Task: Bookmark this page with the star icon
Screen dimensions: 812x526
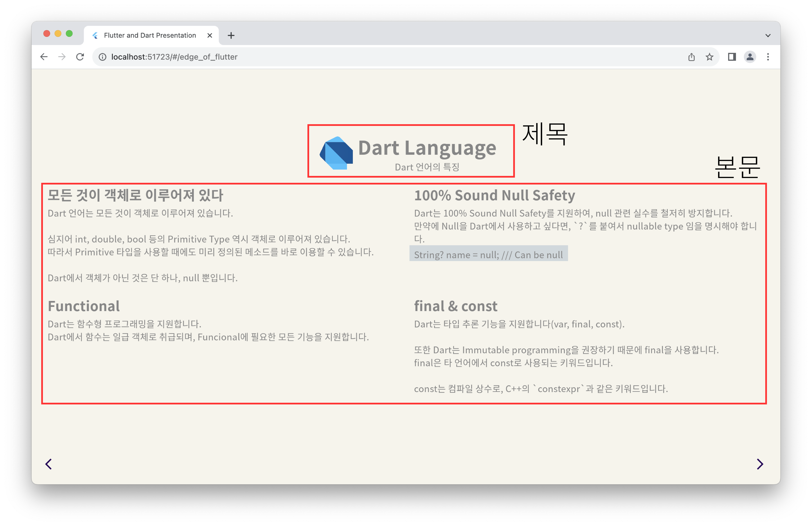Action: point(709,57)
